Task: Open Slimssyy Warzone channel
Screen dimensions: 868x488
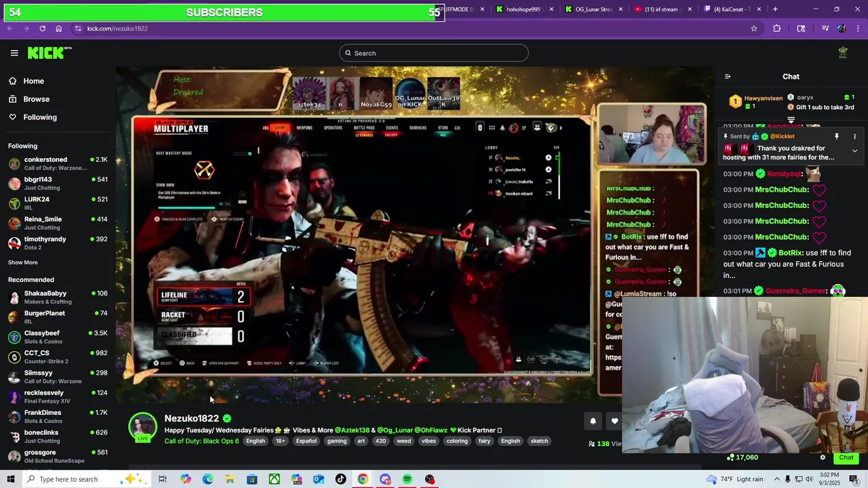Action: (58, 376)
